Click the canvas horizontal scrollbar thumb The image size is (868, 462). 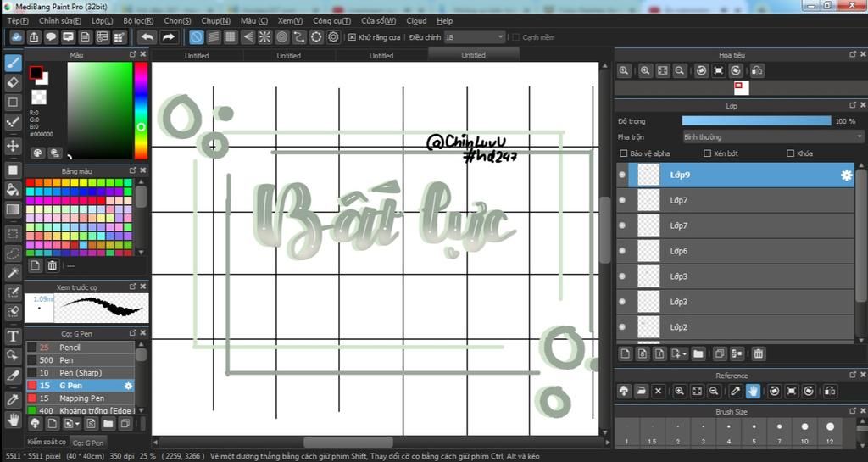(x=348, y=443)
